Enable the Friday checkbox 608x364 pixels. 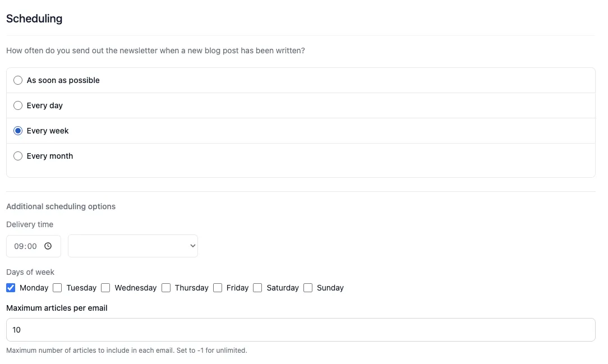(218, 288)
